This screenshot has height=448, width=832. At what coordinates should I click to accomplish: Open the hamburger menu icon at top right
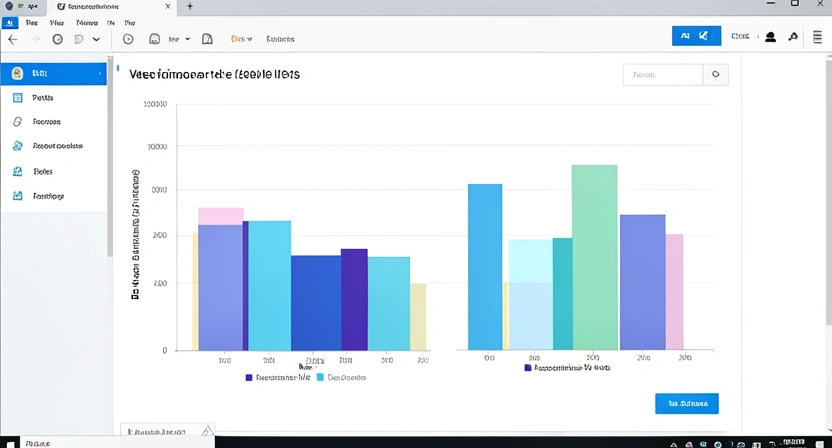[818, 37]
